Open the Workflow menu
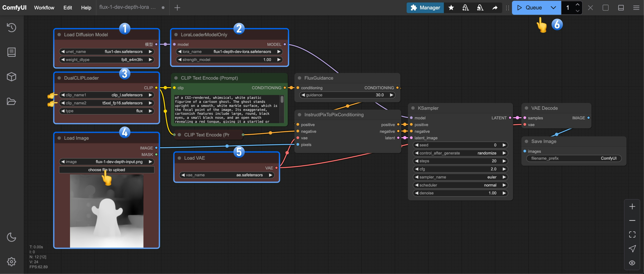Image resolution: width=644 pixels, height=274 pixels. click(x=44, y=8)
